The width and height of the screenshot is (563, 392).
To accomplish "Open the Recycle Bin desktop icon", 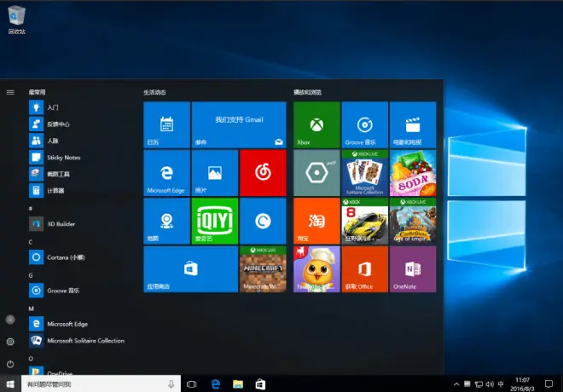I will point(16,20).
